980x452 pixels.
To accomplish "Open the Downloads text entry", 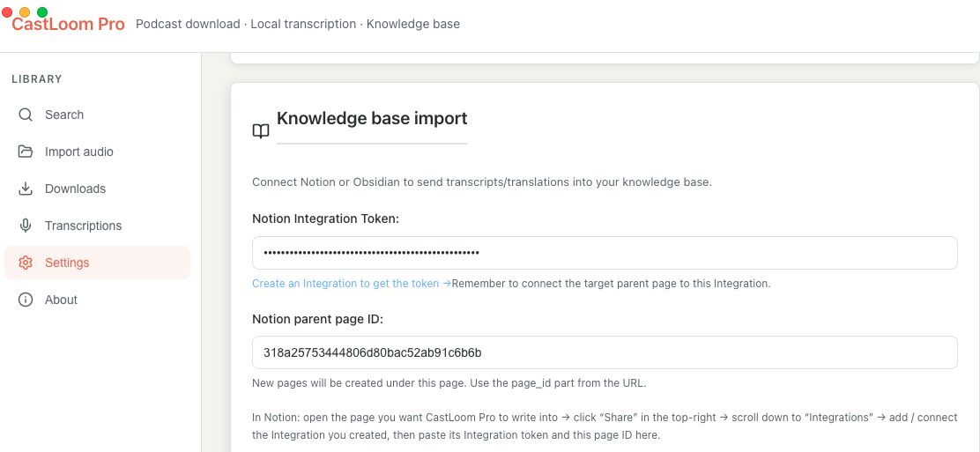I will click(x=75, y=189).
